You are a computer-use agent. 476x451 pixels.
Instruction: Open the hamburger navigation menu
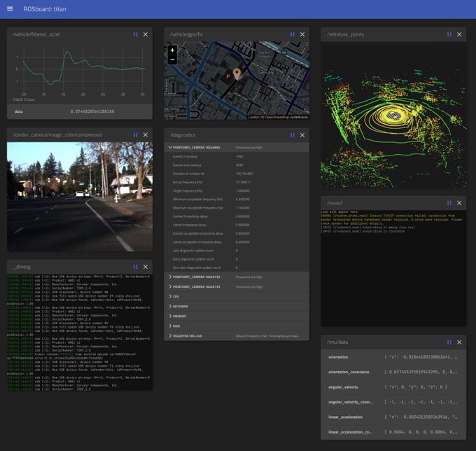10,9
